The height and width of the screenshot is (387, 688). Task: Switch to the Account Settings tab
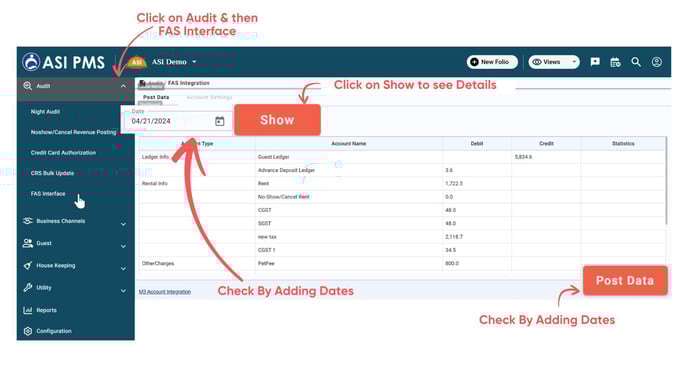coord(209,97)
